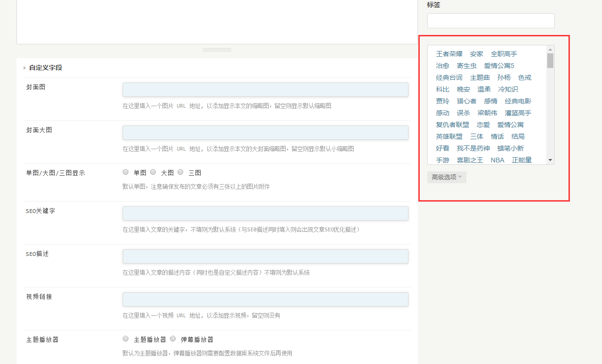Pick the 误杀 tag link
The width and height of the screenshot is (602, 364).
point(463,113)
